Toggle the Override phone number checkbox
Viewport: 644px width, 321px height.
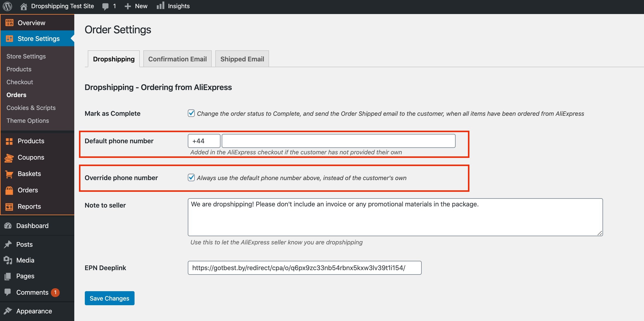pos(191,177)
